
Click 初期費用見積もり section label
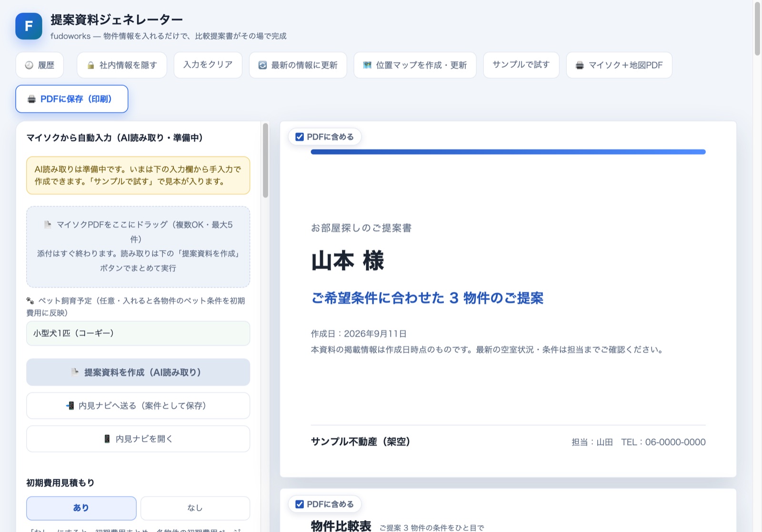[60, 483]
